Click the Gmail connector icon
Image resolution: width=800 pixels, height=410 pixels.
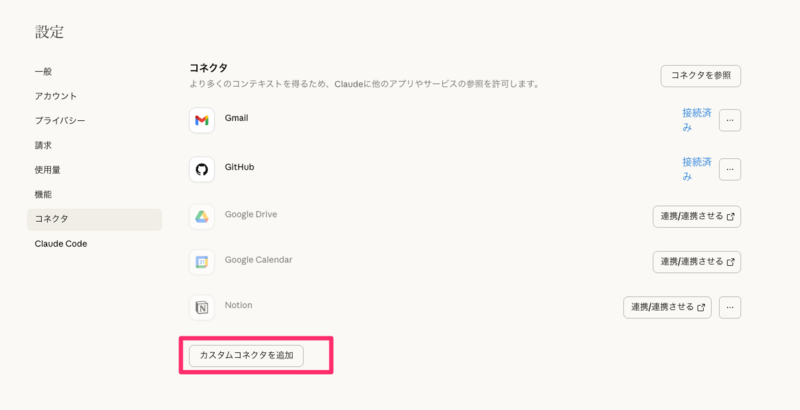coord(202,120)
